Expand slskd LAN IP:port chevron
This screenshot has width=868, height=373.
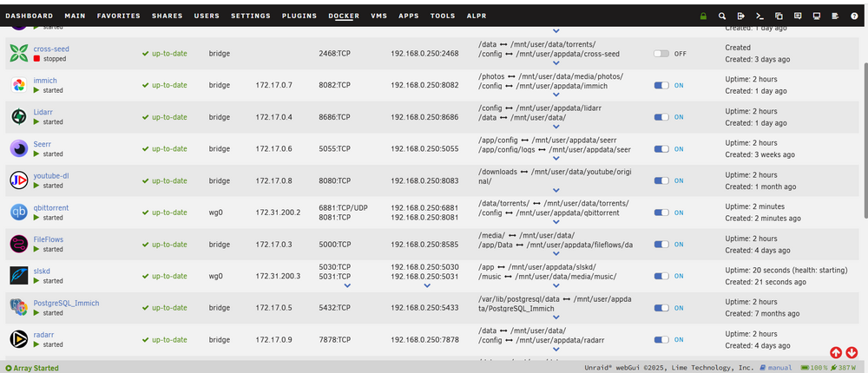coord(427,285)
